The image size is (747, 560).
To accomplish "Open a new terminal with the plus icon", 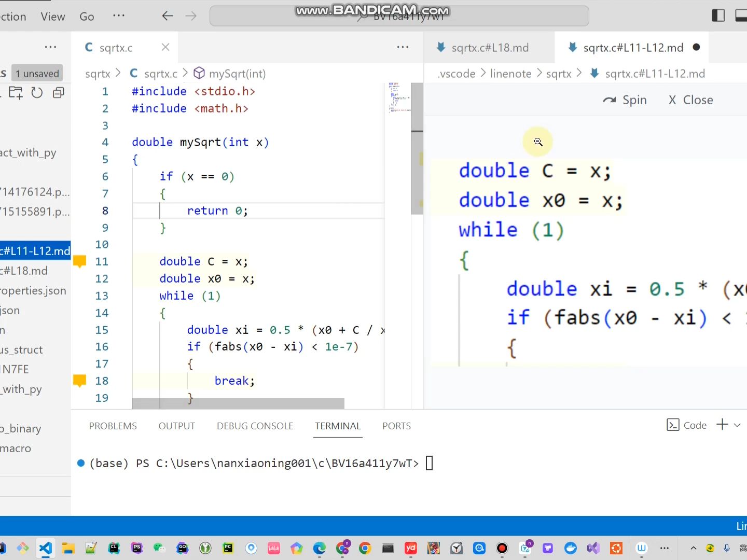I will pos(723,425).
